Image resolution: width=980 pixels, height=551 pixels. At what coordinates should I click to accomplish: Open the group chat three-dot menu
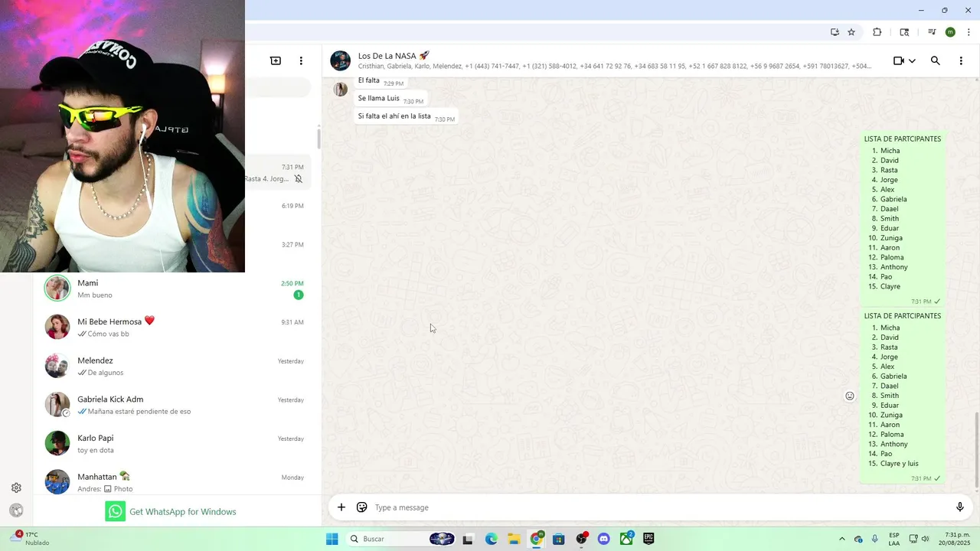point(961,60)
